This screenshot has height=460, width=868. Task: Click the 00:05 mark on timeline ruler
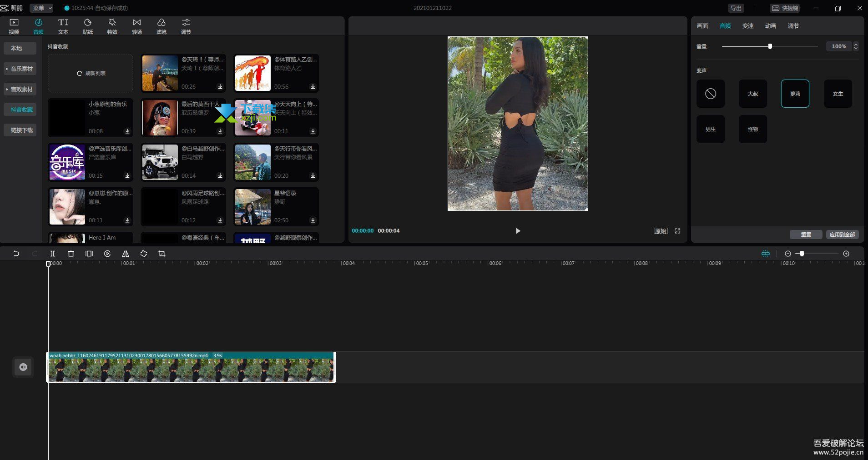[x=422, y=263]
